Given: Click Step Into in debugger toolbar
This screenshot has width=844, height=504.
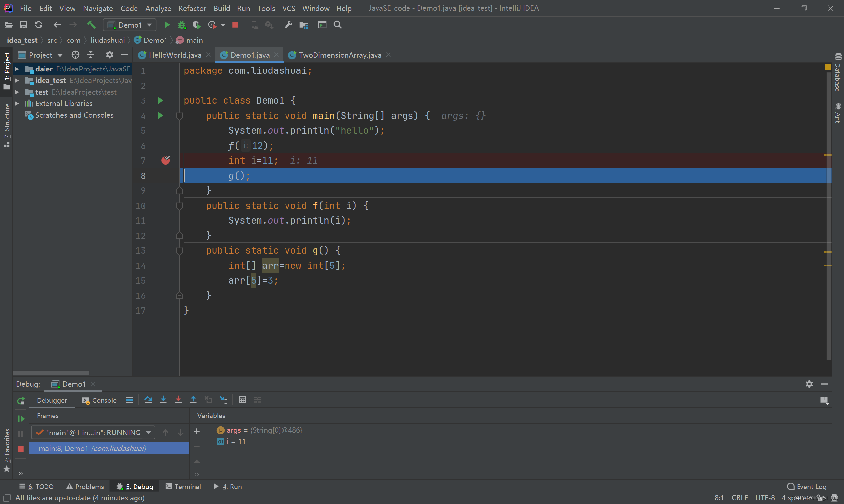Looking at the screenshot, I should tap(163, 400).
